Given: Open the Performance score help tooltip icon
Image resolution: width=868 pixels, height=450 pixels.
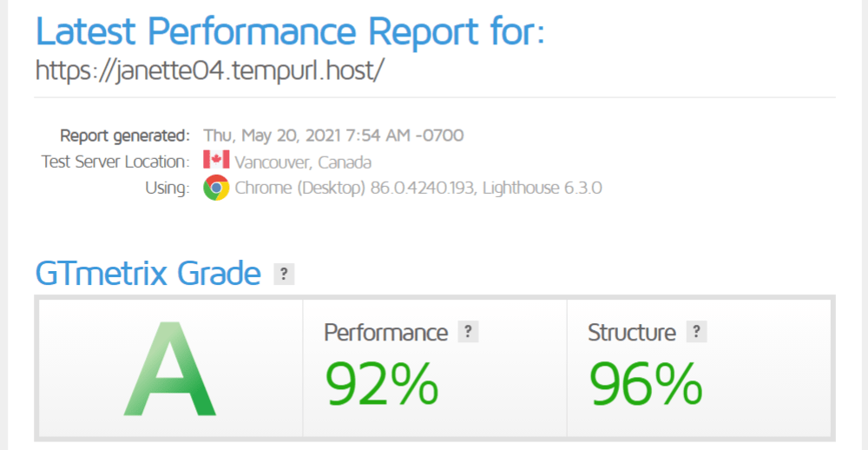Looking at the screenshot, I should (468, 332).
